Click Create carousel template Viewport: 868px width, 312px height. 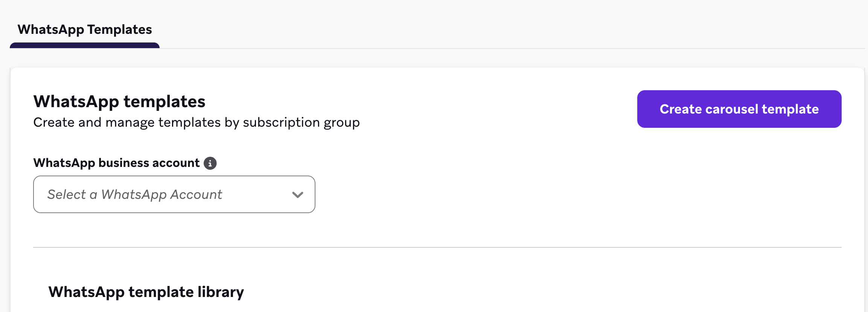[738, 109]
